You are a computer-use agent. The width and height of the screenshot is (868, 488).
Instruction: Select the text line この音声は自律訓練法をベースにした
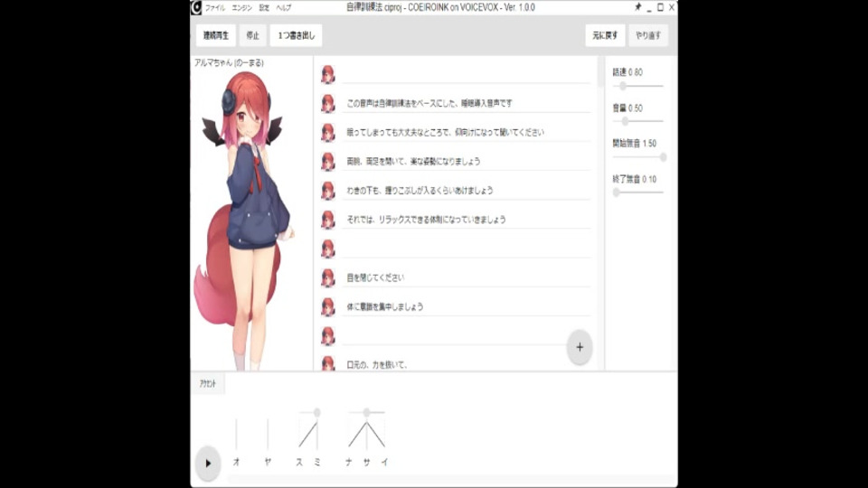[x=467, y=103]
